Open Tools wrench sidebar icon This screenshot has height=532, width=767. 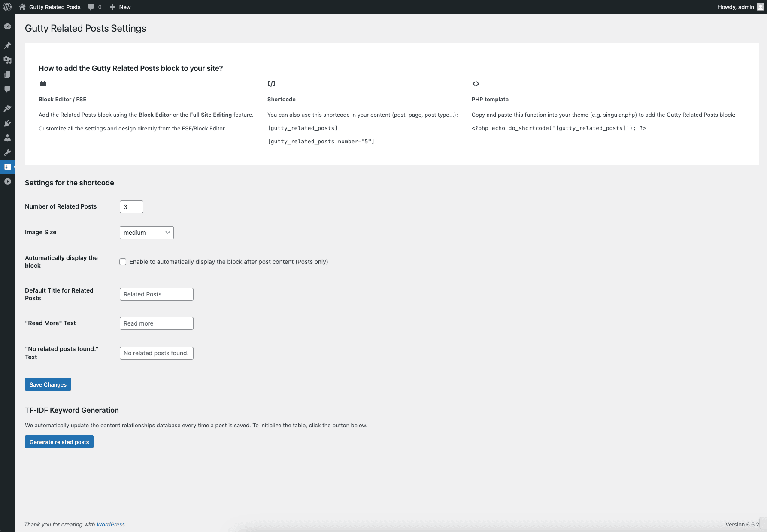click(x=7, y=152)
